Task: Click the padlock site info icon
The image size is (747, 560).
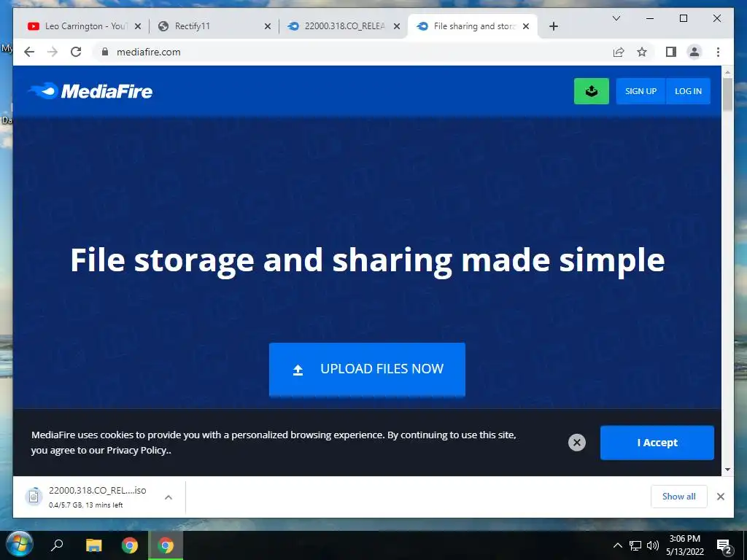Action: click(x=105, y=52)
